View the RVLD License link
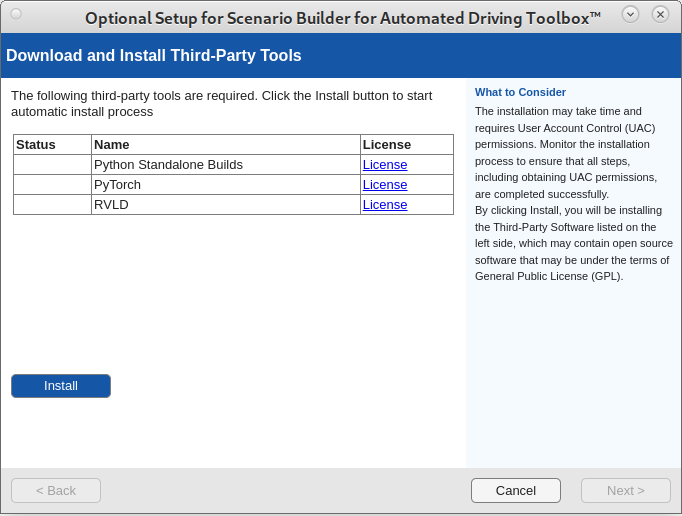This screenshot has height=516, width=682. [385, 205]
